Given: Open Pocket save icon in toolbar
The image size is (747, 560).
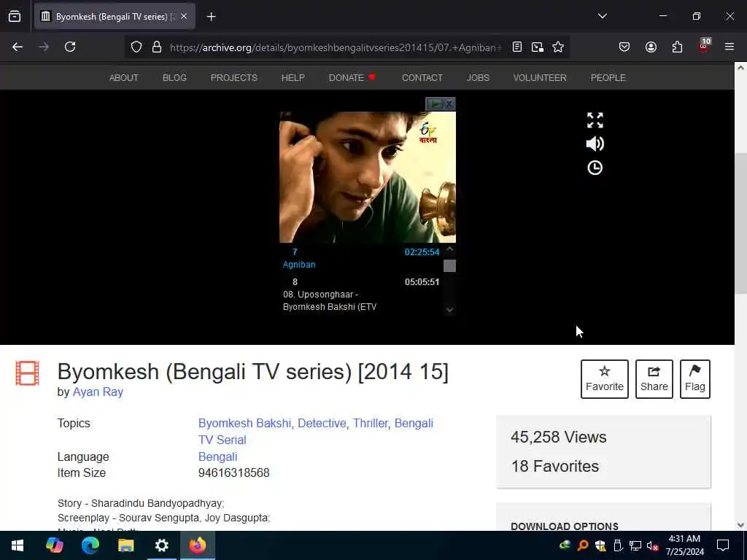Looking at the screenshot, I should [x=624, y=47].
